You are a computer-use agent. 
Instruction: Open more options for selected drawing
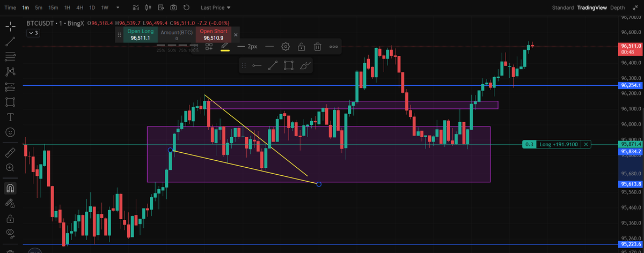(x=334, y=47)
